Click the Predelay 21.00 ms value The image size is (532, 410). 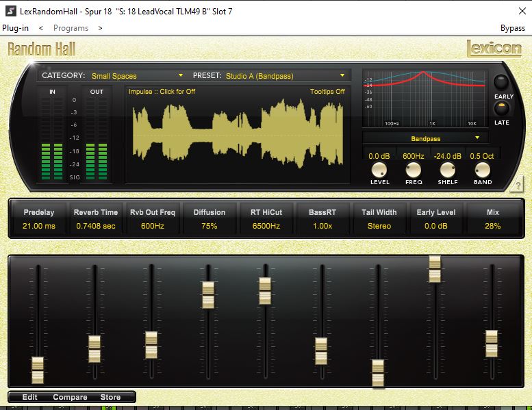[x=38, y=226]
